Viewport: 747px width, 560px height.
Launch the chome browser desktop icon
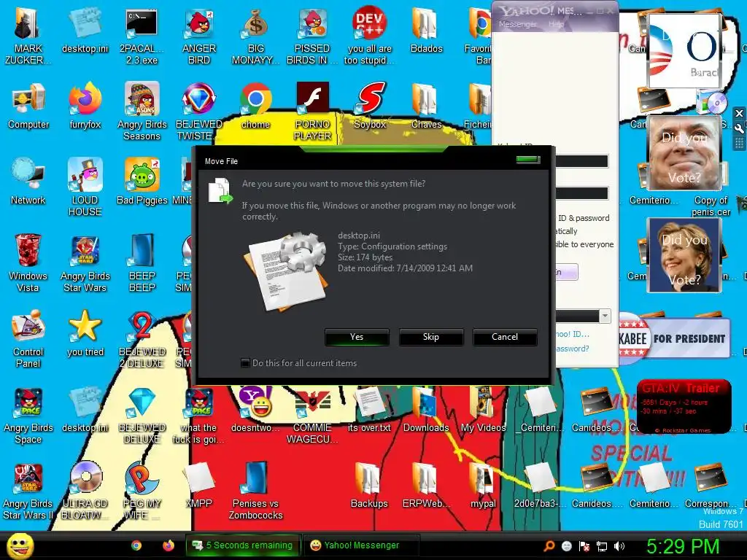click(256, 107)
